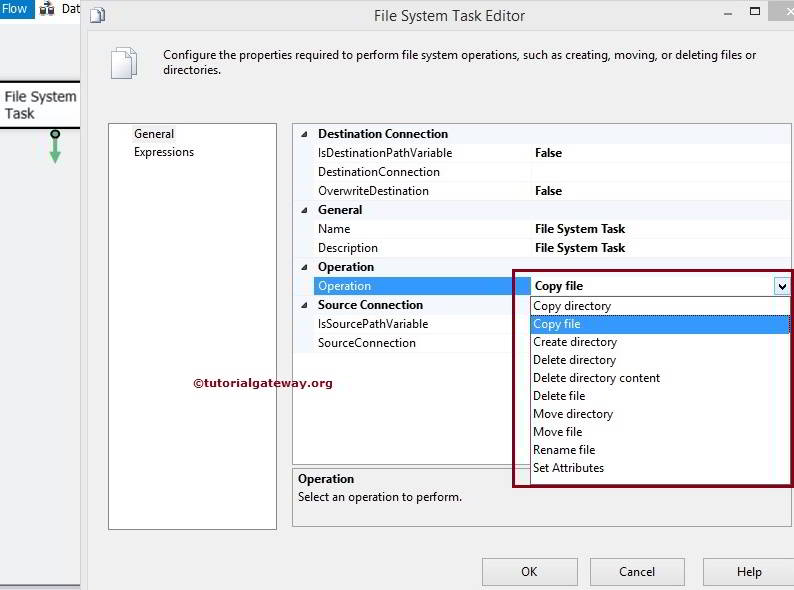
Task: Click the Data Flow tab icon
Action: [x=47, y=9]
